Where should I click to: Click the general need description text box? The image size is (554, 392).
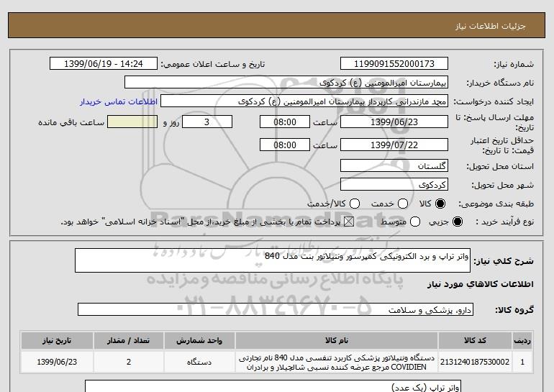click(273, 260)
